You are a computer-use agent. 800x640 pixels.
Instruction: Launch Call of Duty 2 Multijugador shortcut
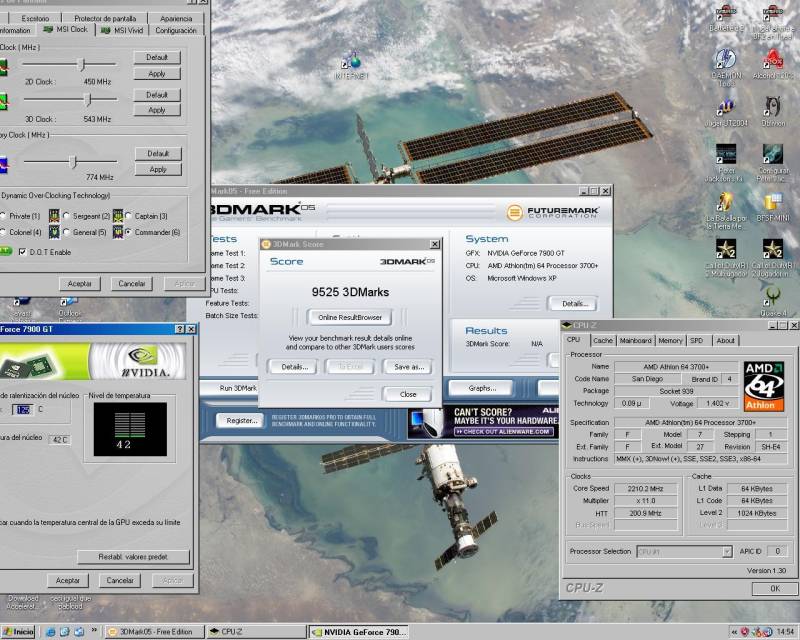pos(726,258)
